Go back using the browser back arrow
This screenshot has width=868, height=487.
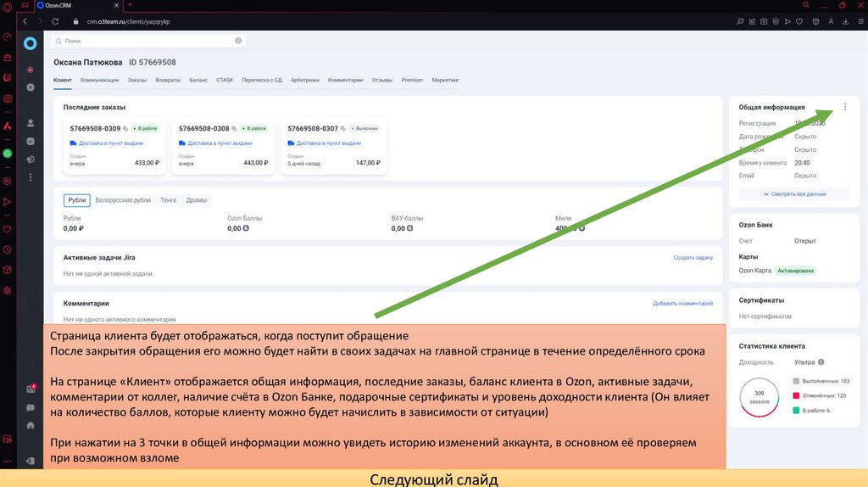coord(25,21)
